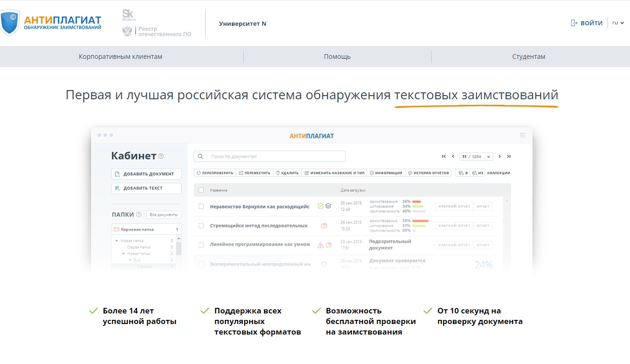Open the Корпоративным клиентам menu
The width and height of the screenshot is (630, 364).
tap(120, 57)
